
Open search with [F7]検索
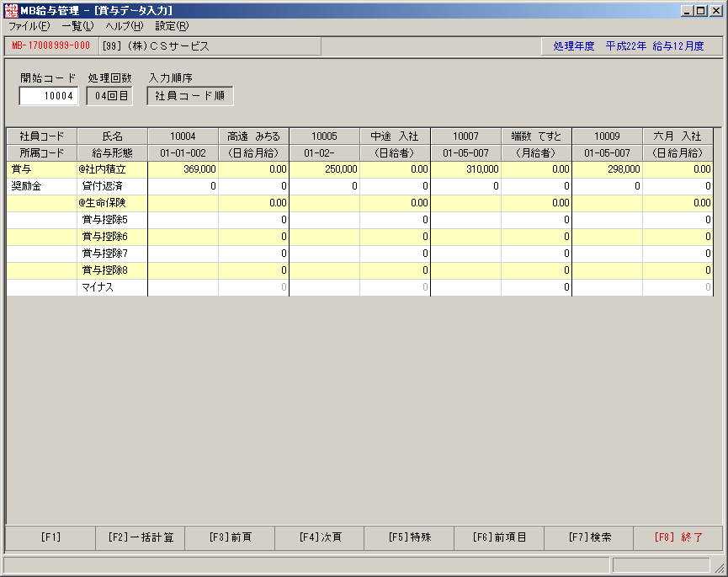(x=589, y=537)
